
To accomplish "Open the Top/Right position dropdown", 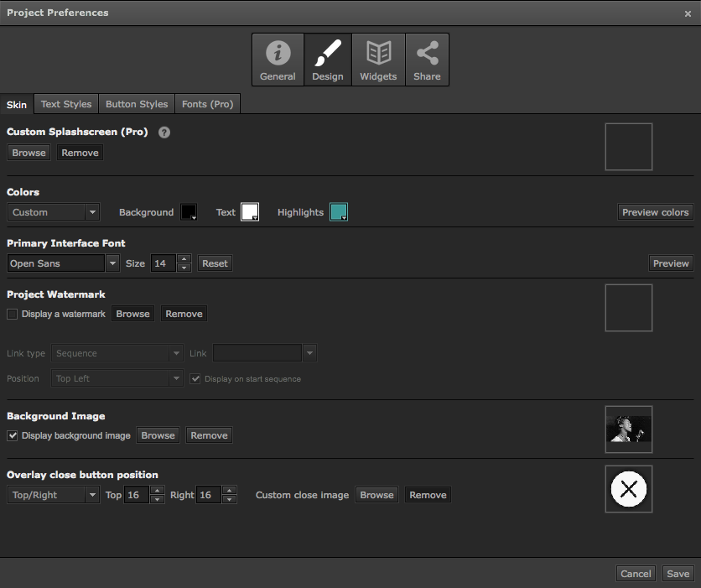I will coord(53,495).
